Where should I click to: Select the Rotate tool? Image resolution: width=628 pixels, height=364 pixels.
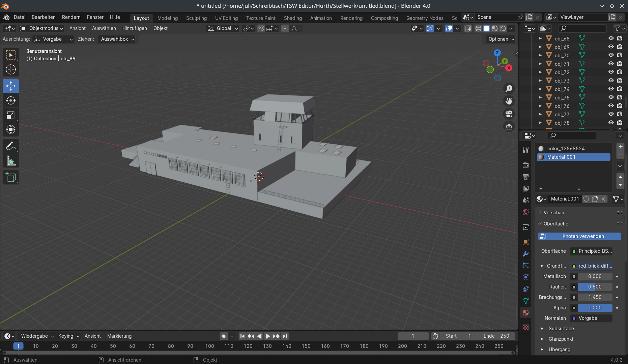click(x=11, y=100)
